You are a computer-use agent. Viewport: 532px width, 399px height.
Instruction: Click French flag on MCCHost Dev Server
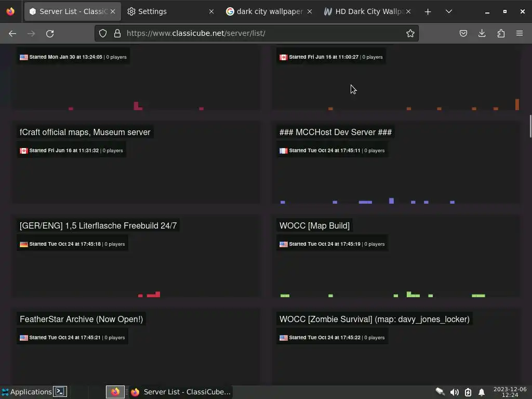pyautogui.click(x=283, y=151)
